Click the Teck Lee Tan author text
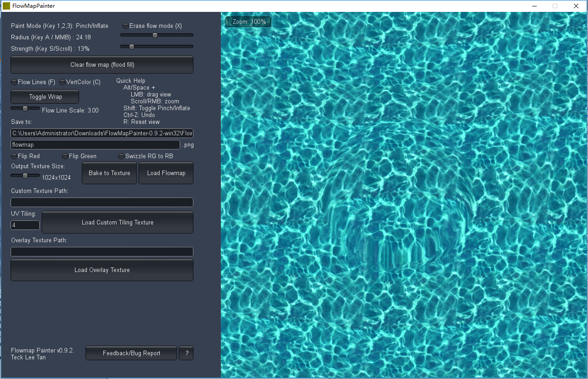Viewport: 588px width, 379px height. pos(28,358)
